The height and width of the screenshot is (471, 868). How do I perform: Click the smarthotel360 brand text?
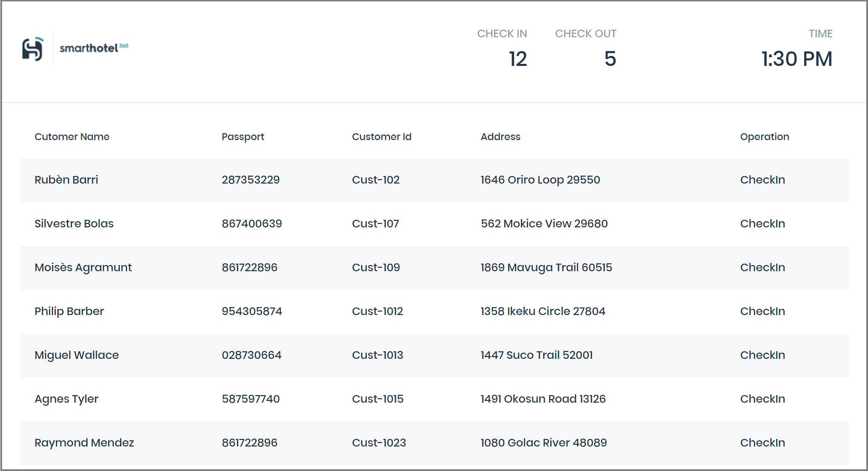tap(93, 48)
